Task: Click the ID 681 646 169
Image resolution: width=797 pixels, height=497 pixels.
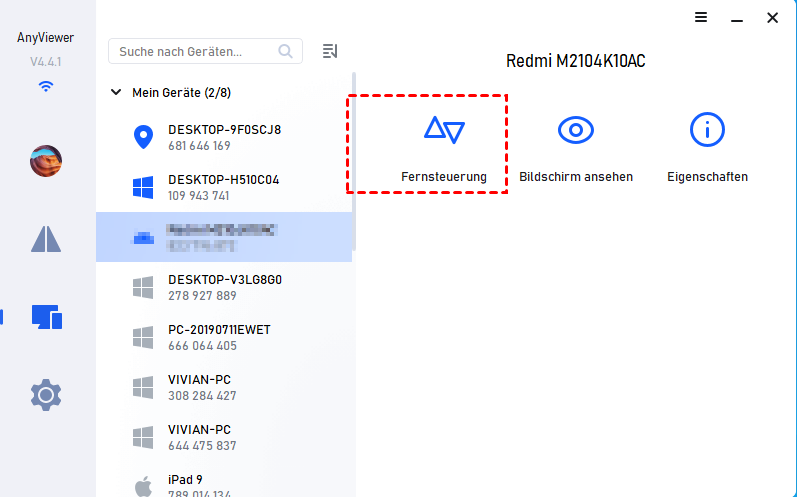Action: 199,146
